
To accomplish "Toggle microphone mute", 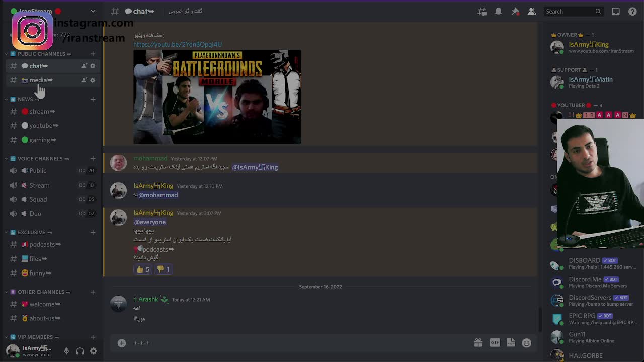I will pos(66,351).
